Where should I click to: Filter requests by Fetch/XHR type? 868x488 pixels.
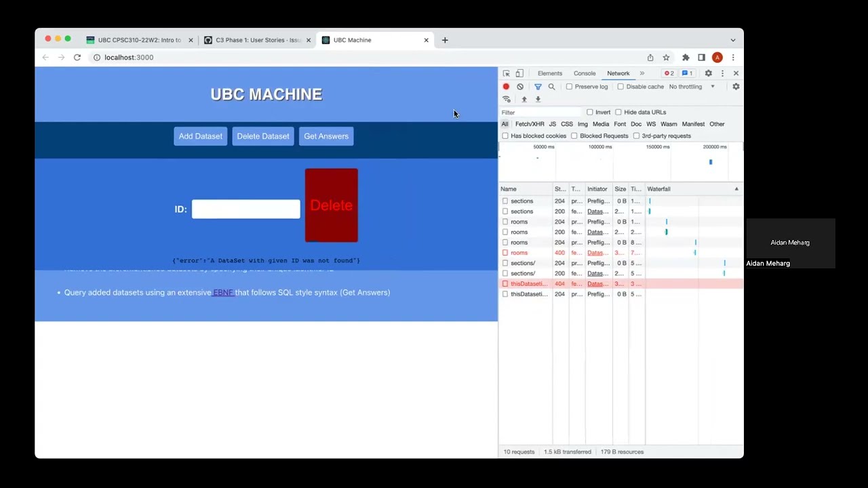tap(530, 124)
